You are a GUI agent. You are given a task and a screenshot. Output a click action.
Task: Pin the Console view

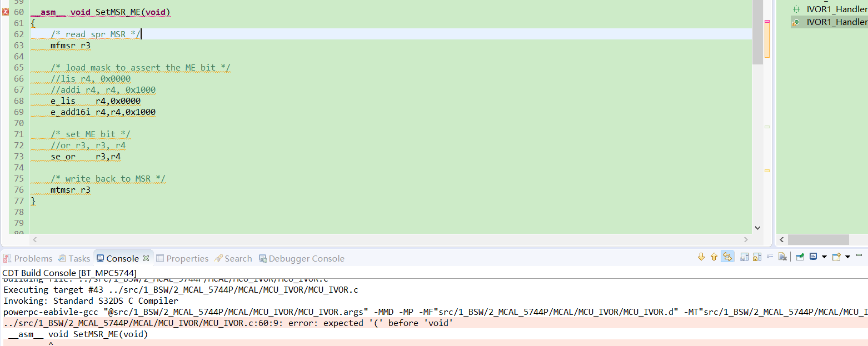click(x=800, y=257)
